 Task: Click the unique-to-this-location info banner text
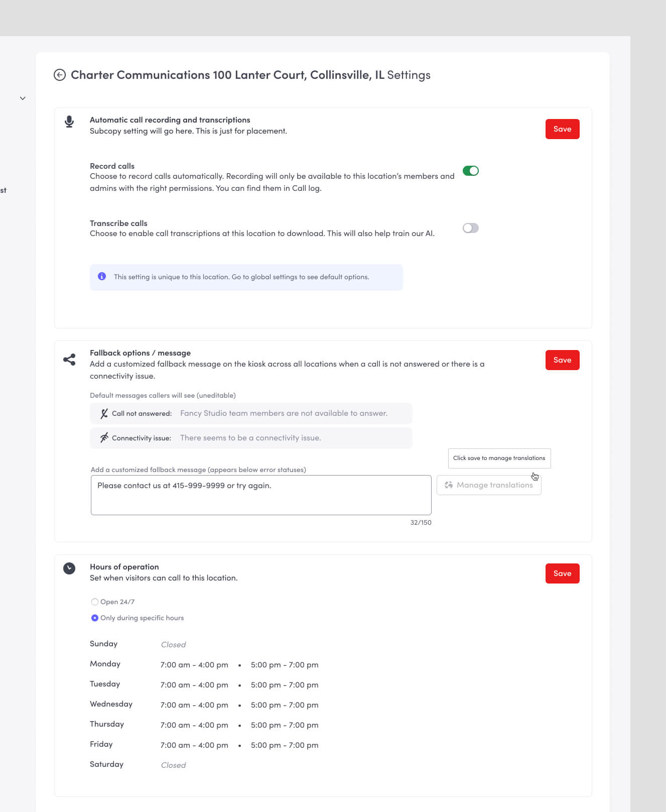point(241,277)
